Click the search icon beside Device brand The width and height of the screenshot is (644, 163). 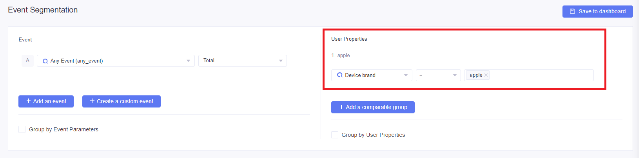(340, 75)
